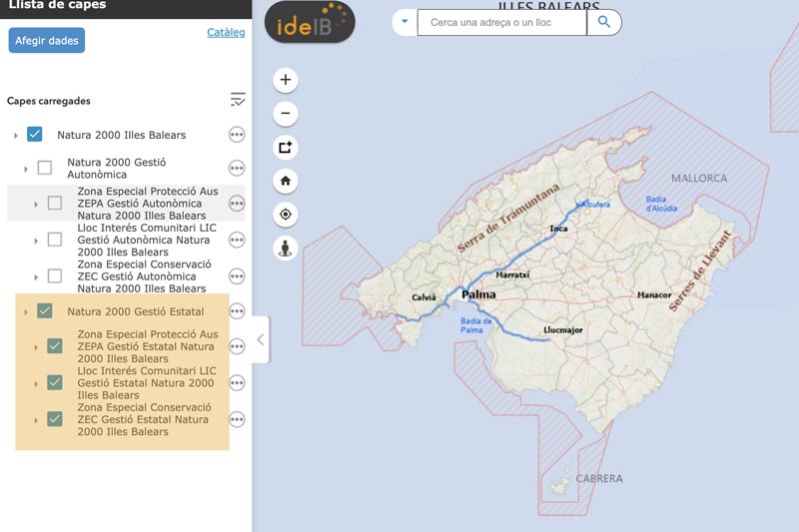Open layer list filter options icon
Image resolution: width=799 pixels, height=532 pixels.
point(237,100)
